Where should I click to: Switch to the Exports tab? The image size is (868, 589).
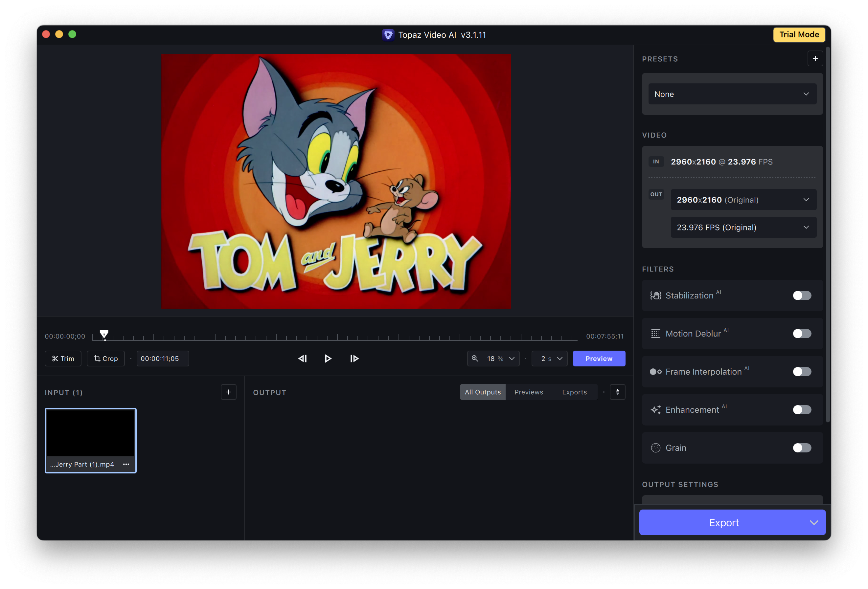point(574,392)
